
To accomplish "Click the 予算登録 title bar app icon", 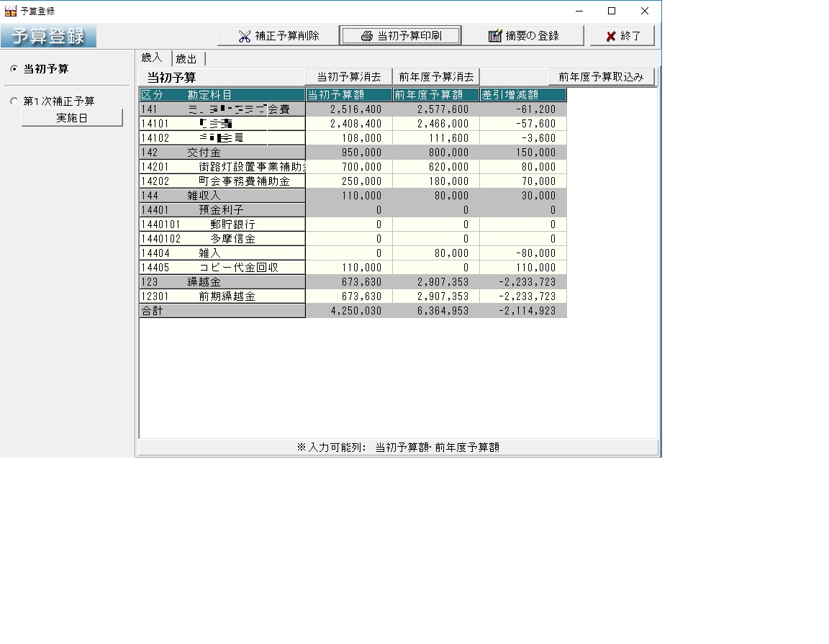I will 10,11.
